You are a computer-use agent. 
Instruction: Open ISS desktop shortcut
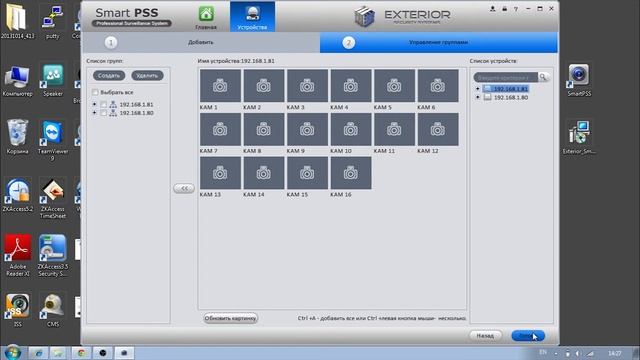click(x=18, y=310)
